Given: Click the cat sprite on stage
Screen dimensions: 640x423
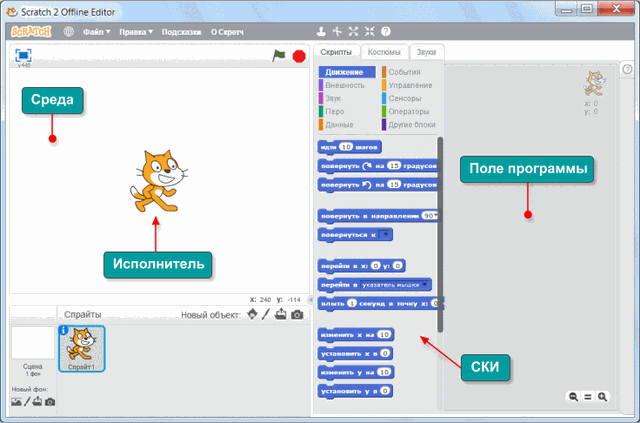Looking at the screenshot, I should 158,181.
